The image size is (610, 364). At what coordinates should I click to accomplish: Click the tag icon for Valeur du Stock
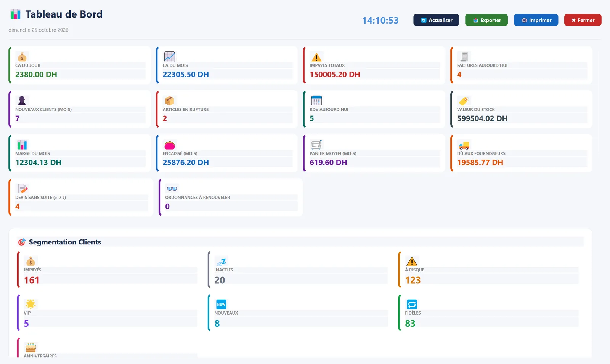464,101
